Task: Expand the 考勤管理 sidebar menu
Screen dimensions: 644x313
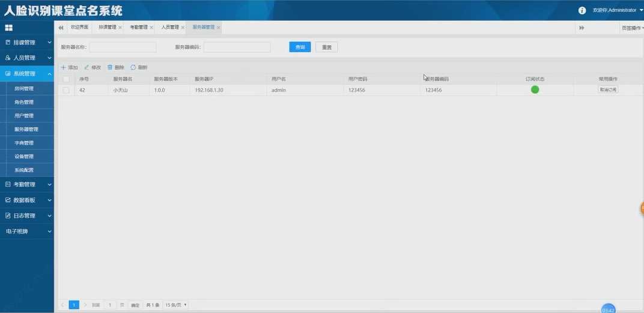Action: [26, 184]
